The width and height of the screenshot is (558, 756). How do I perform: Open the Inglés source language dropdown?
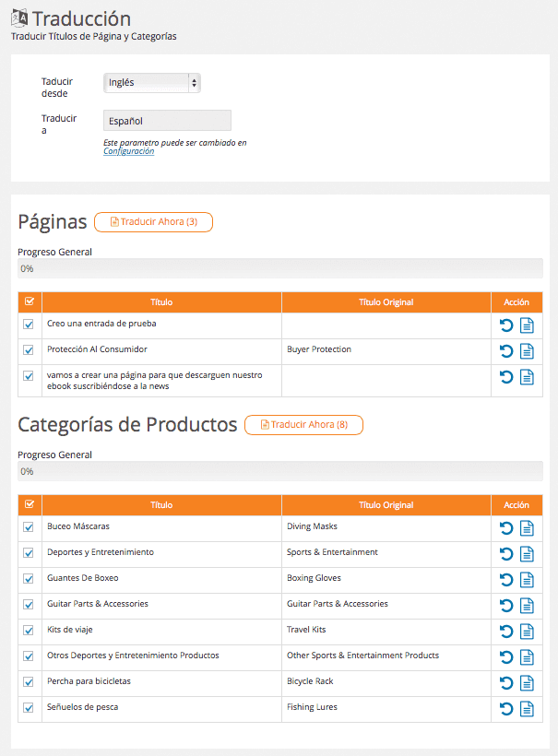tap(152, 83)
